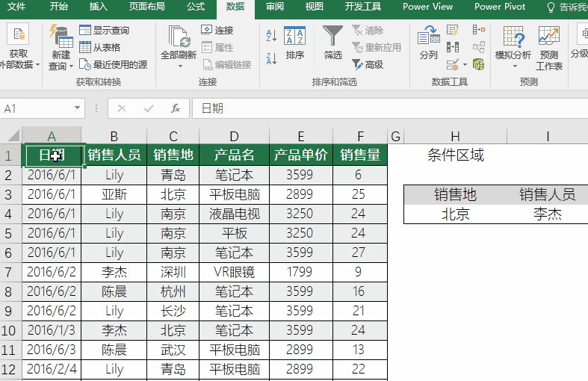Switch to the 文件 tab
This screenshot has height=381, width=588.
click(x=16, y=7)
